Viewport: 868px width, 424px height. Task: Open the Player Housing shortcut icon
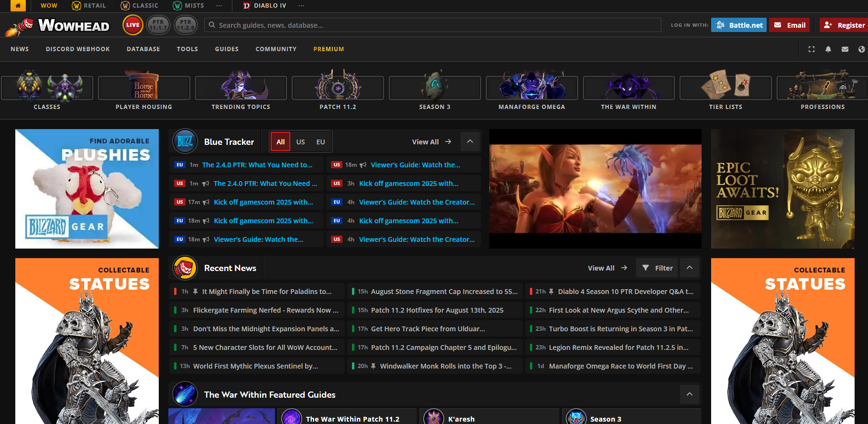coord(144,86)
